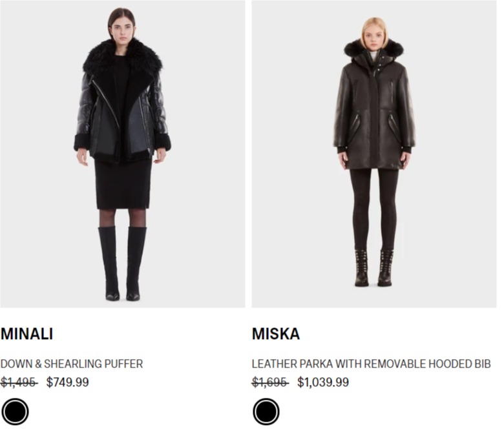Click the $749.99 sale price

(x=67, y=382)
